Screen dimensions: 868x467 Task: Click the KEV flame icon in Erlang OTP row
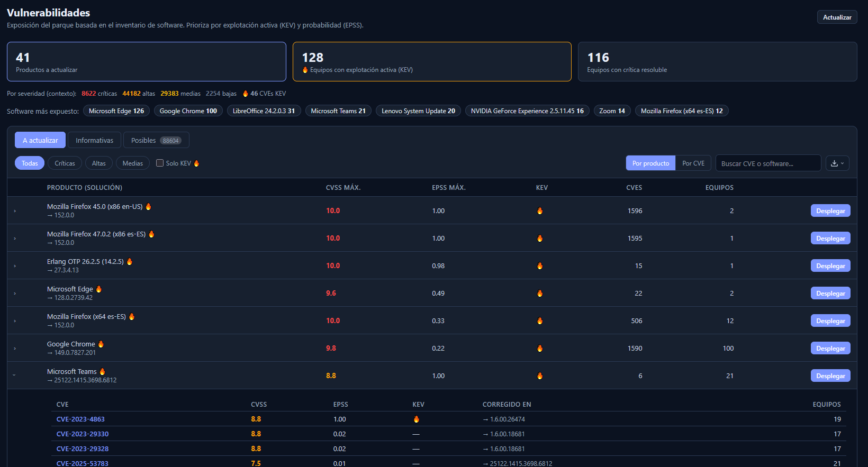click(x=540, y=266)
